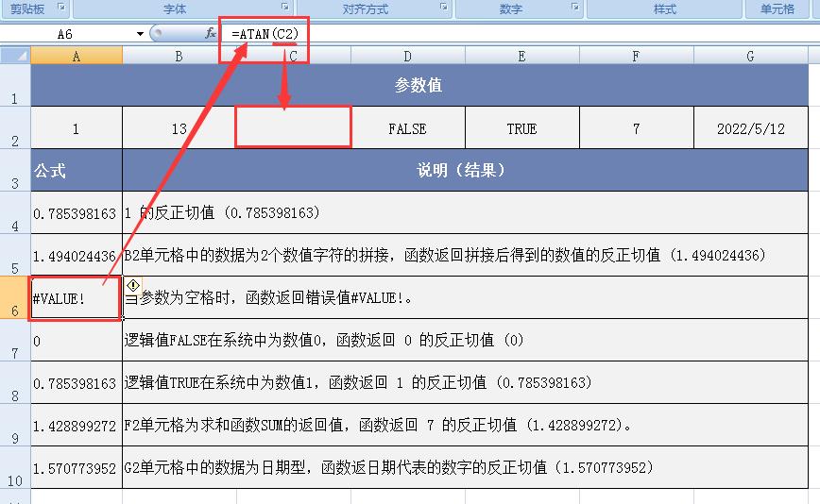Image resolution: width=820 pixels, height=504 pixels.
Task: Click the 单元格 ribbon group label
Action: point(777,8)
